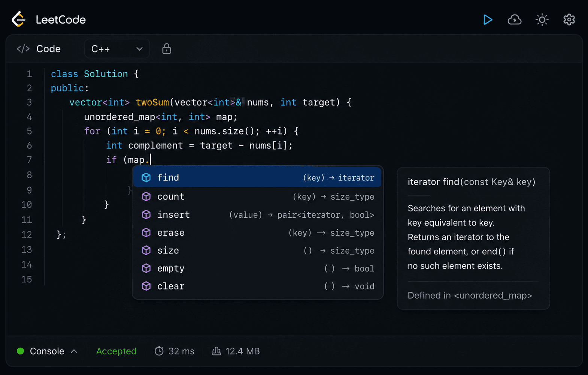Click cube icon beside erase
Screen dimensions: 588x375
click(146, 233)
